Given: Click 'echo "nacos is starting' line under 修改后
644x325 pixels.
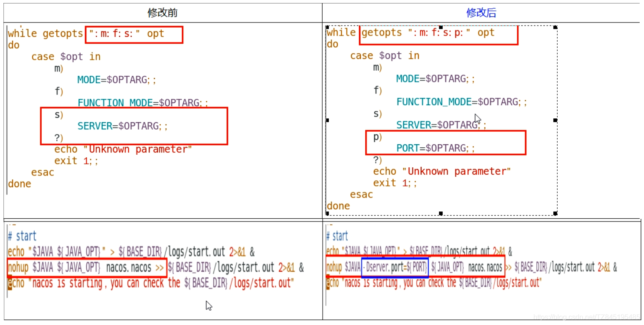Looking at the screenshot, I should pyautogui.click(x=434, y=283).
